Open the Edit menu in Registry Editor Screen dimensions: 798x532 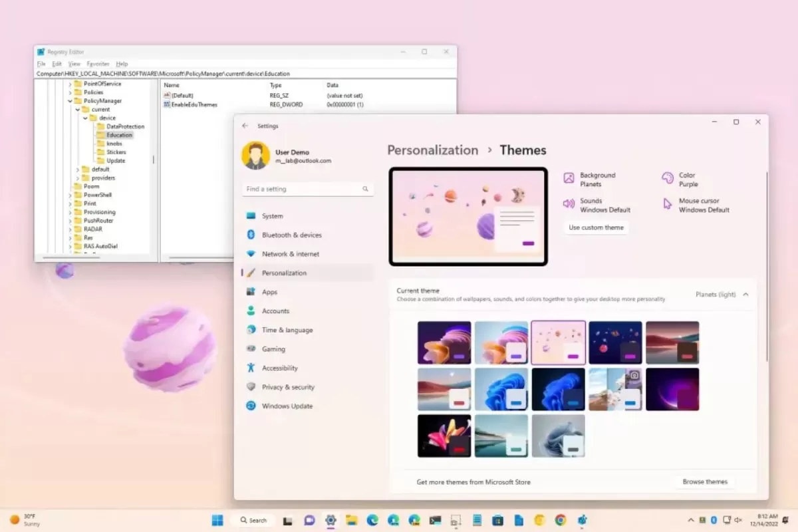pos(57,64)
